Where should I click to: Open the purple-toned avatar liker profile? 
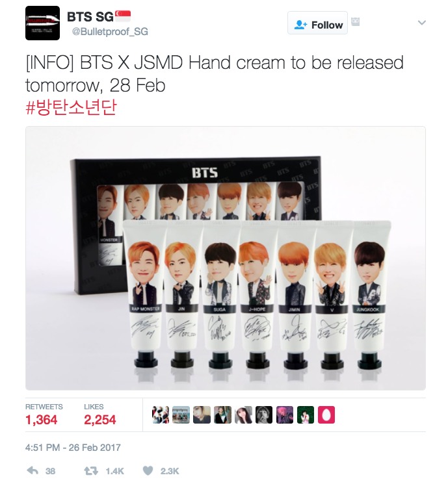(x=285, y=414)
